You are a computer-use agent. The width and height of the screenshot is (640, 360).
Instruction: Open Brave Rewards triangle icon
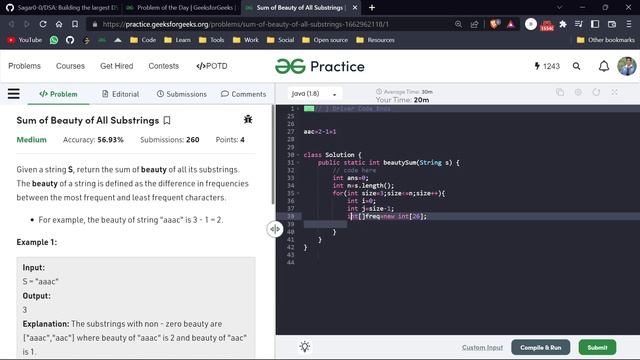[511, 24]
